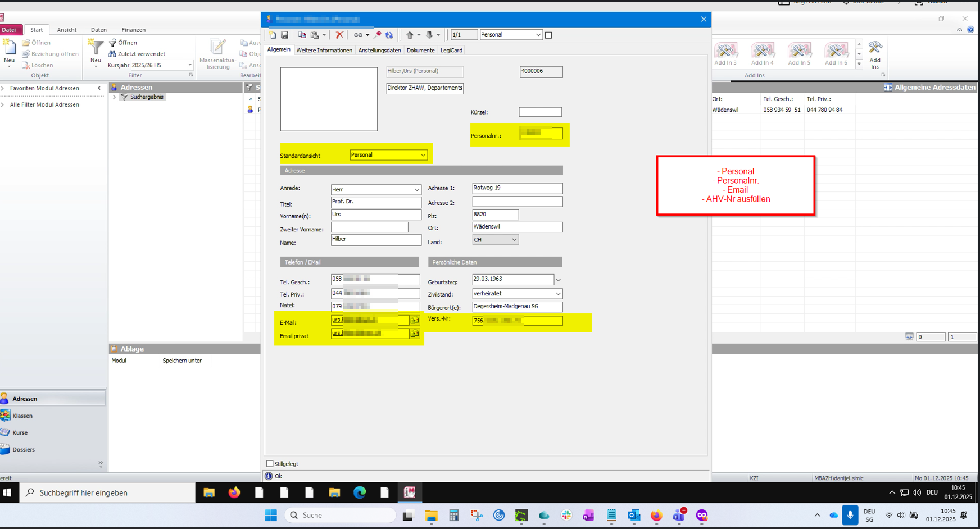Toggle the Stillgelegt checkbox

click(x=270, y=464)
